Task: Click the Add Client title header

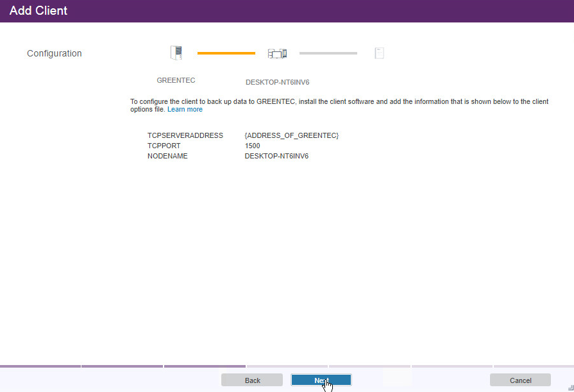Action: 38,11
